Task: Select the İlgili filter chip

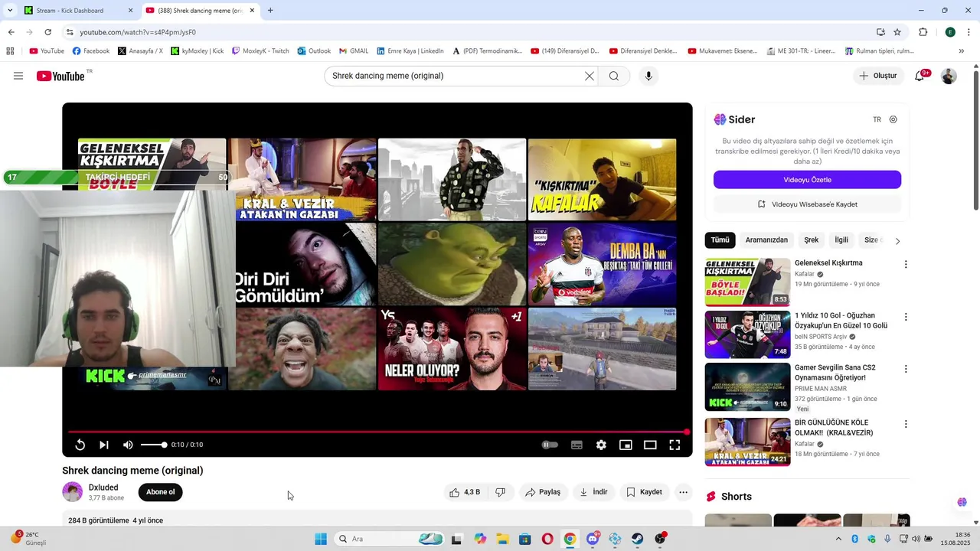Action: [x=841, y=240]
